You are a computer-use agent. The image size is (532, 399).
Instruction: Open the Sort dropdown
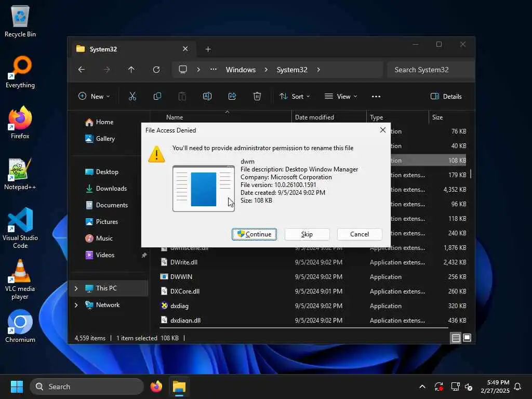click(295, 96)
